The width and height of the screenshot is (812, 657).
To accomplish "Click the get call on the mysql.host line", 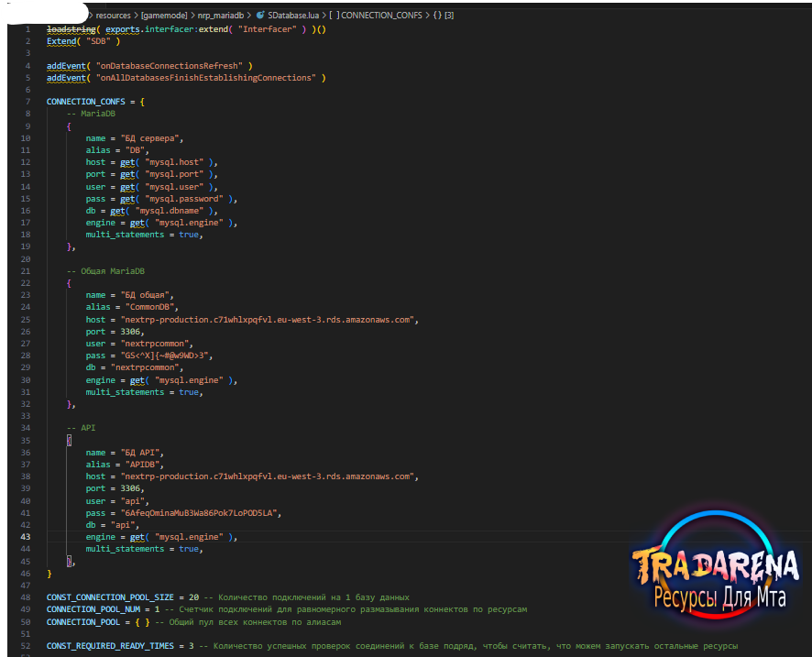I will point(127,162).
